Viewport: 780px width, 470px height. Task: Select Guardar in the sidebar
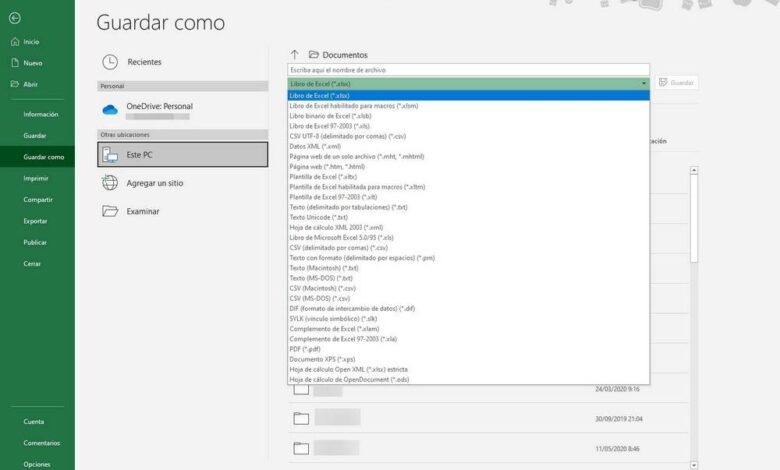click(x=35, y=136)
